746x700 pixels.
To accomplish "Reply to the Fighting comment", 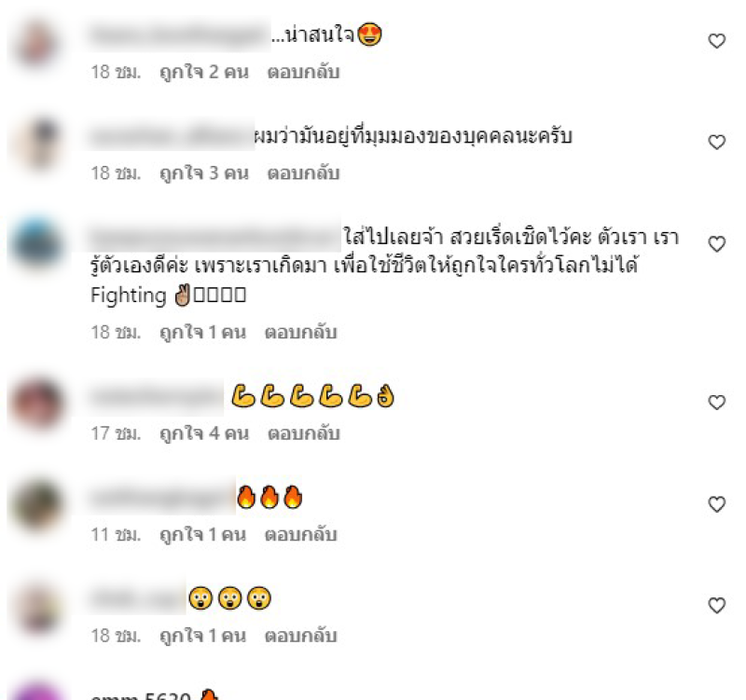I will coord(300,333).
